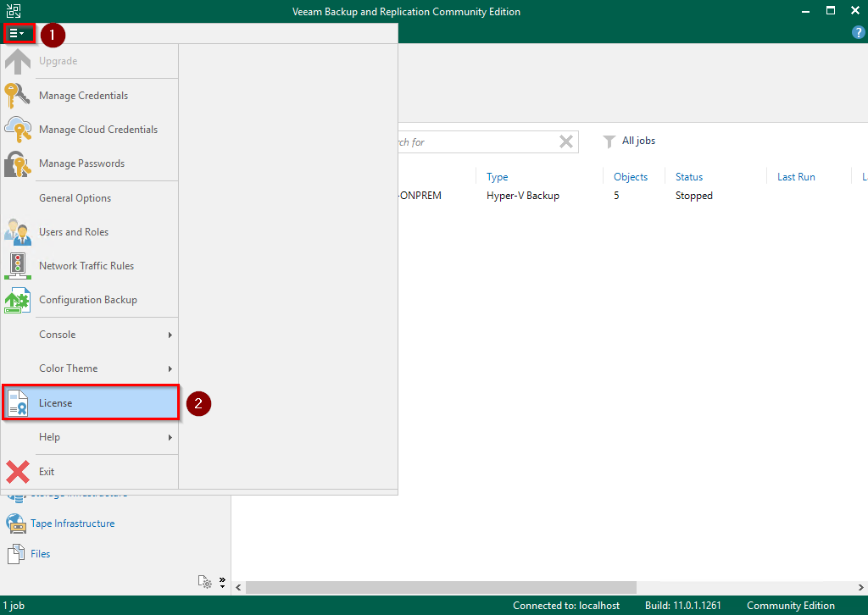Click the Manage Cloud Credentials cloud icon

[18, 130]
